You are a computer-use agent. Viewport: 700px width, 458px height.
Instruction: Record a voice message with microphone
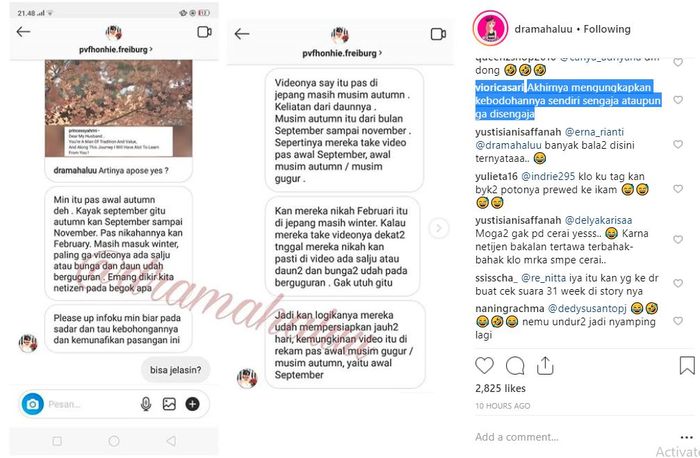pos(146,404)
